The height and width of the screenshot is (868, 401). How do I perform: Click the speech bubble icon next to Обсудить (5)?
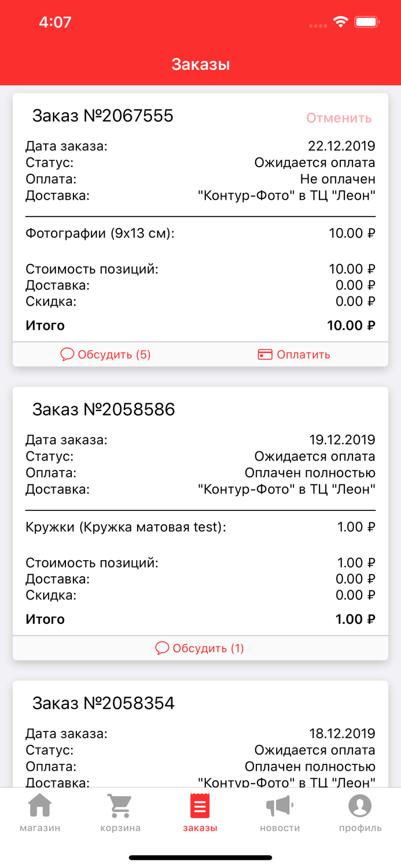pos(67,354)
